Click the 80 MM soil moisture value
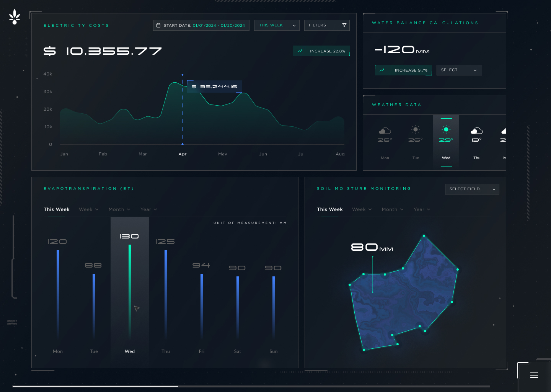Viewport: 551px width, 392px height. coord(372,247)
